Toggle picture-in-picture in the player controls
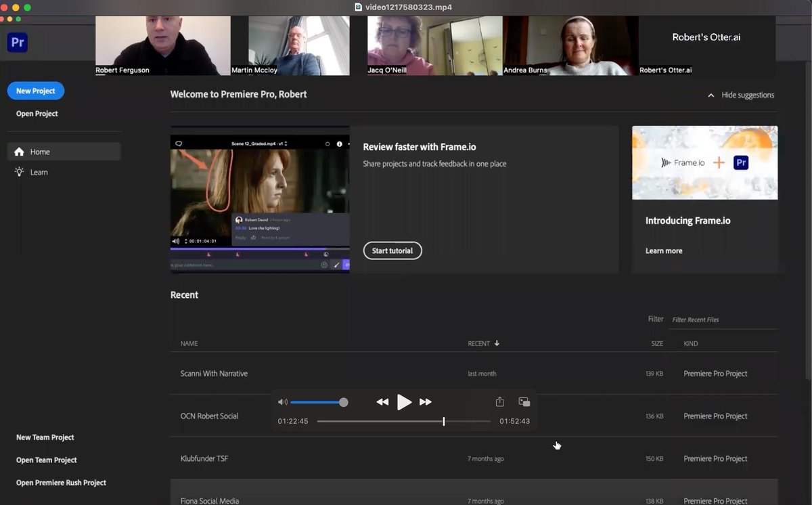812x505 pixels. coord(524,401)
